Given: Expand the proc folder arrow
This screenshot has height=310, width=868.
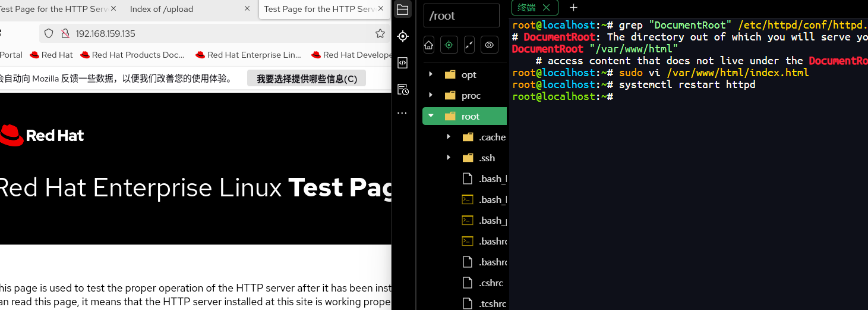Looking at the screenshot, I should pos(431,96).
